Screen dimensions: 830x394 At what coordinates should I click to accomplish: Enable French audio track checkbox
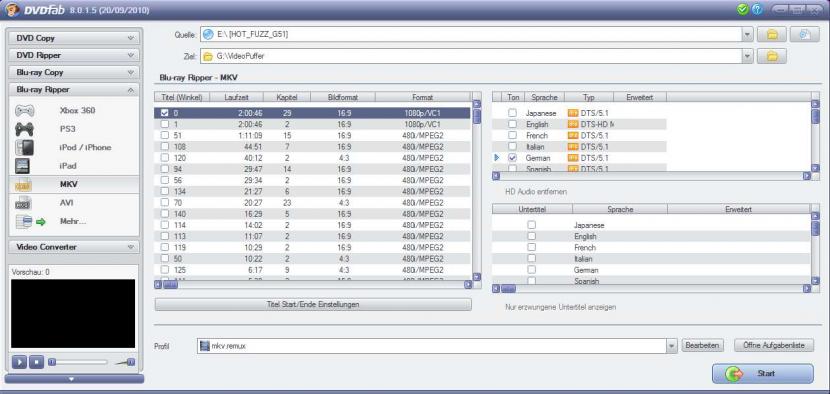pos(512,136)
